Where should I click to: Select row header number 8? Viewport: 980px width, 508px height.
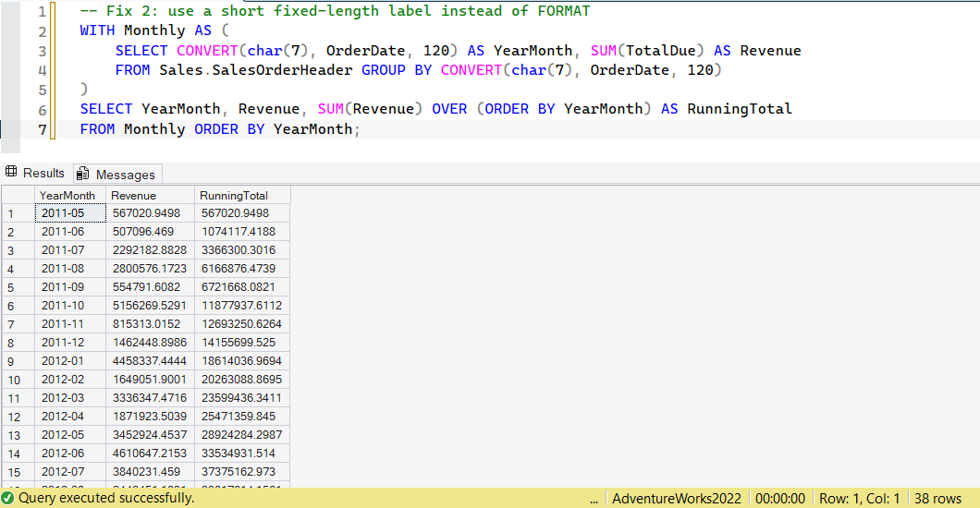tap(18, 343)
